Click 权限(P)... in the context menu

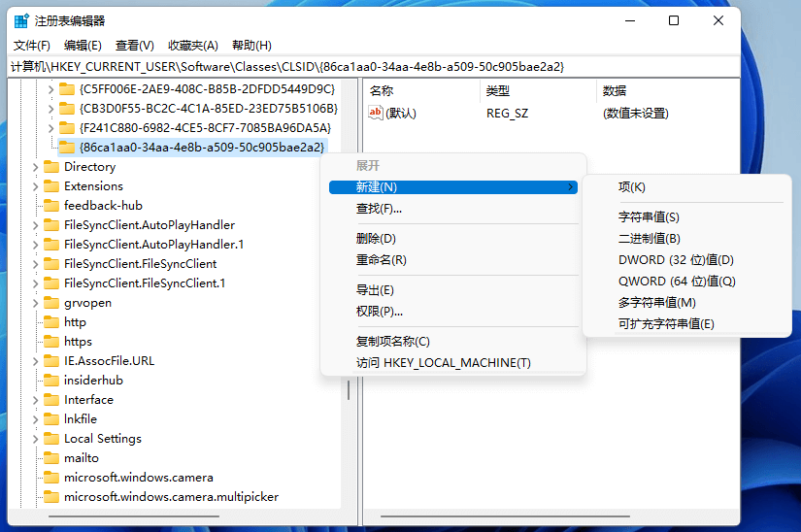[379, 312]
